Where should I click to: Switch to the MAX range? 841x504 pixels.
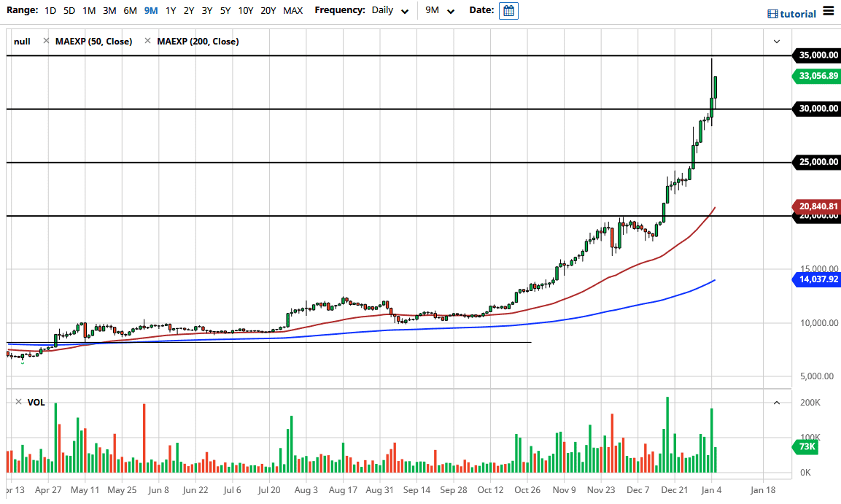point(293,10)
